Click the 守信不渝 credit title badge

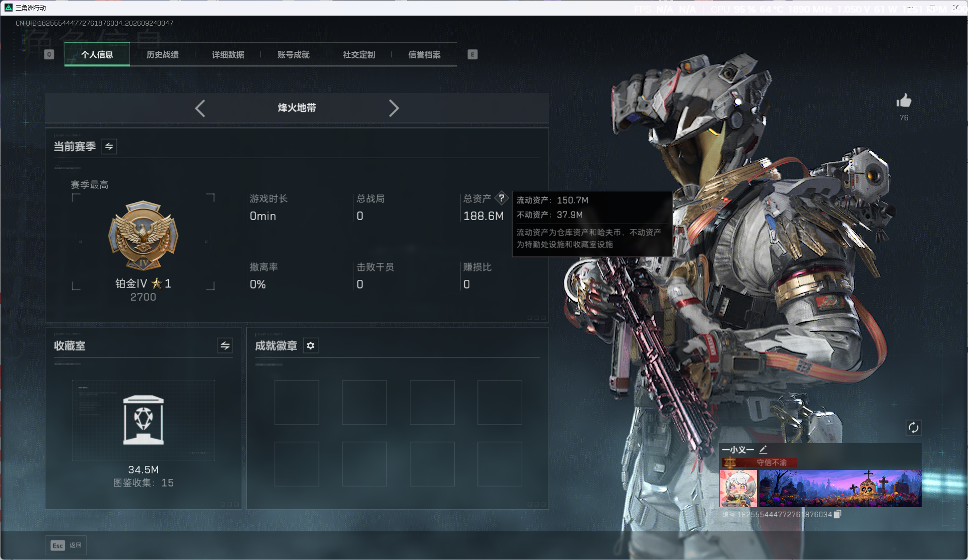click(759, 462)
